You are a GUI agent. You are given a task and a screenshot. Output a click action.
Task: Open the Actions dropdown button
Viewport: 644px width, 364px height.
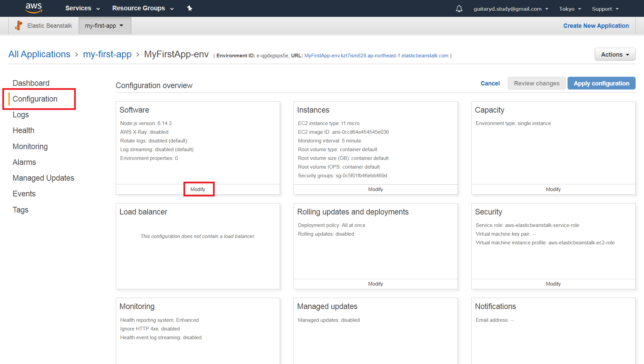tap(615, 54)
